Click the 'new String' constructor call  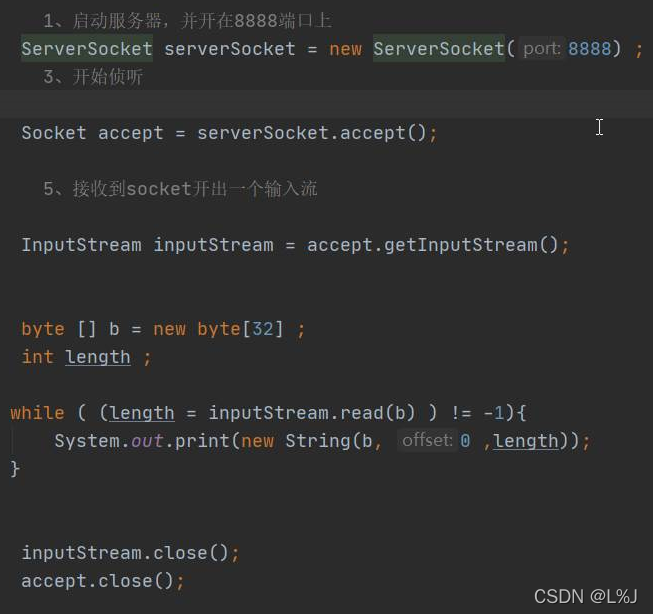296,441
